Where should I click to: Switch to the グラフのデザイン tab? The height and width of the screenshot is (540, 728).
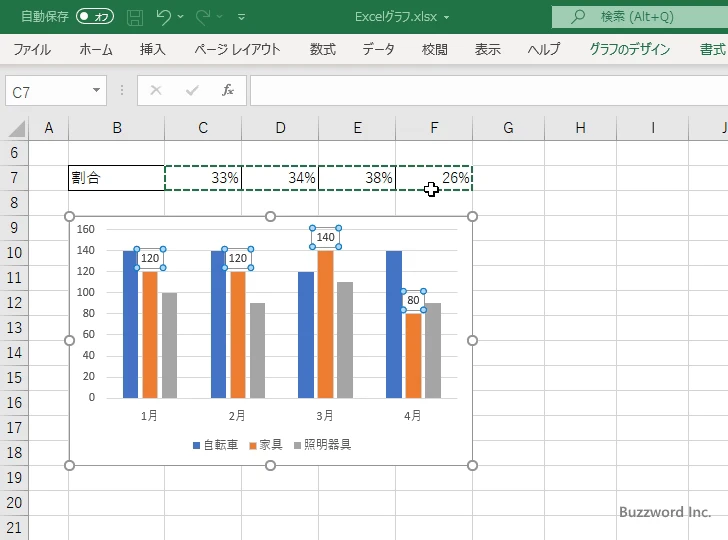point(629,49)
